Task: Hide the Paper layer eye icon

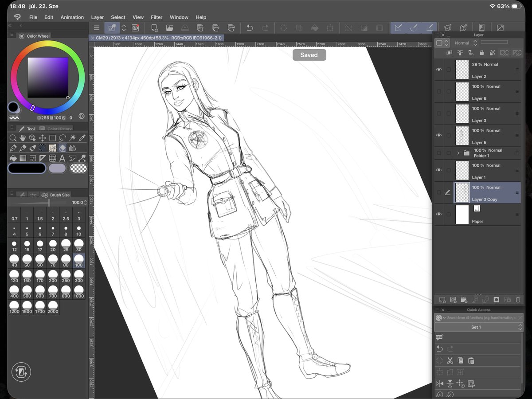Action: pos(439,215)
